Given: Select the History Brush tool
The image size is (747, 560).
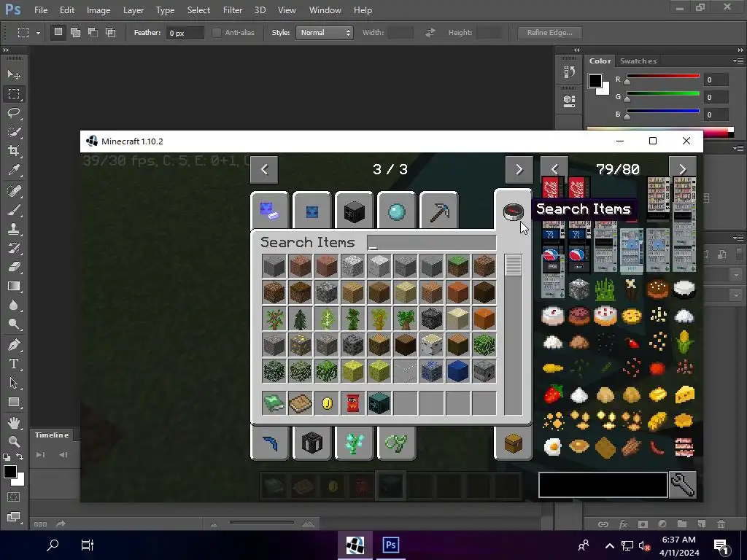Looking at the screenshot, I should point(14,248).
